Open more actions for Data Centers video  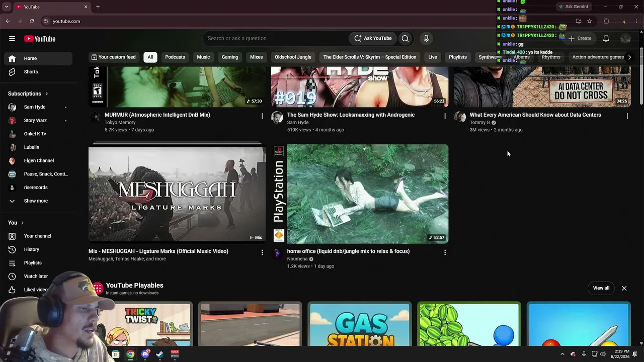click(x=627, y=116)
